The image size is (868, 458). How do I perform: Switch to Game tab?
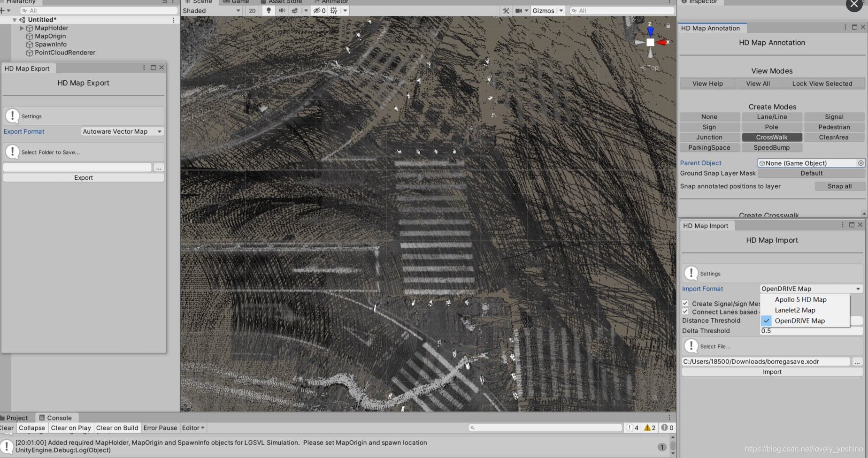(x=236, y=2)
